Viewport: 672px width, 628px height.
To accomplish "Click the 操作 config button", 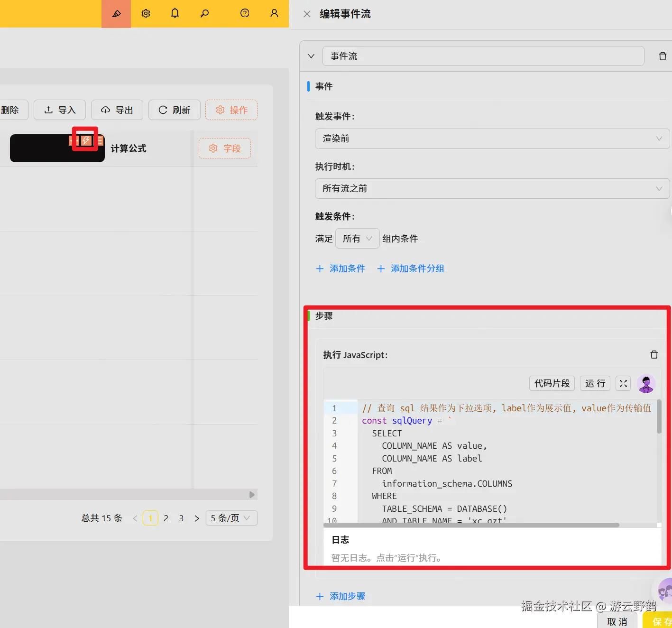I will coord(231,110).
